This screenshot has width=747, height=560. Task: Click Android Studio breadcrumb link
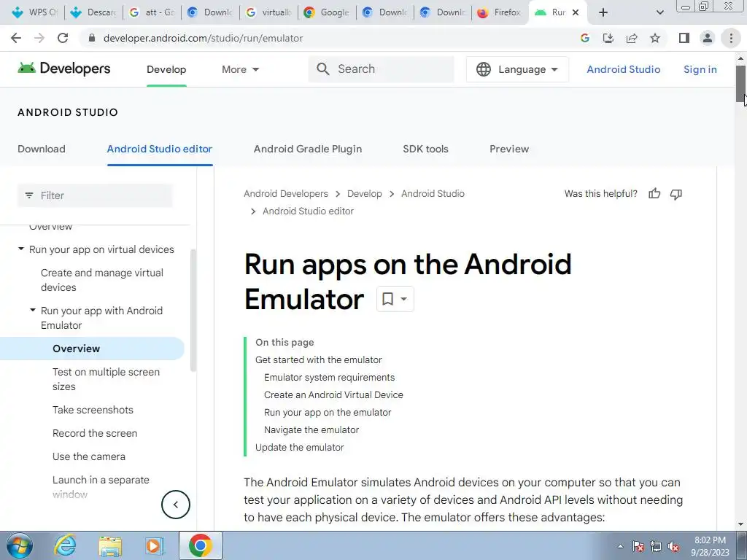click(x=433, y=194)
